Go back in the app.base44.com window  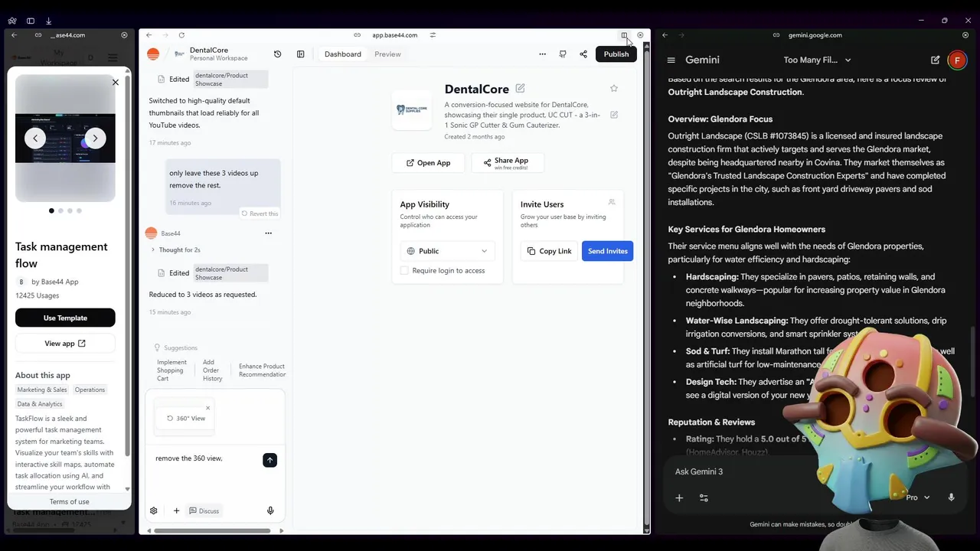(149, 35)
